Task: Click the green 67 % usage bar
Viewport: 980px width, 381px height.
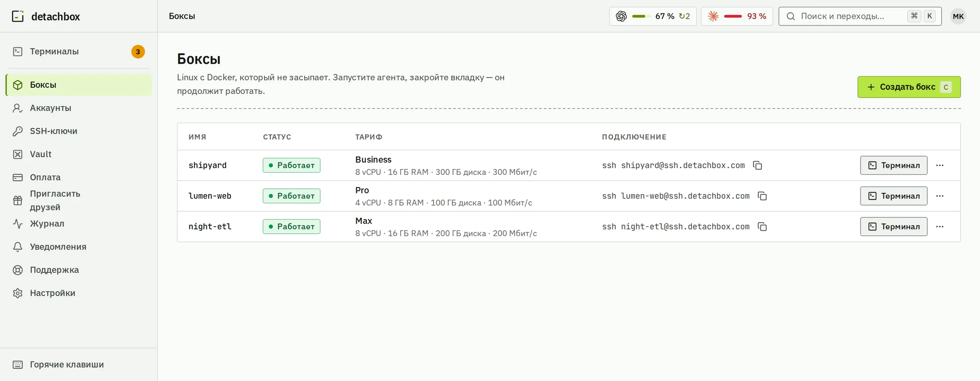Action: pos(641,16)
